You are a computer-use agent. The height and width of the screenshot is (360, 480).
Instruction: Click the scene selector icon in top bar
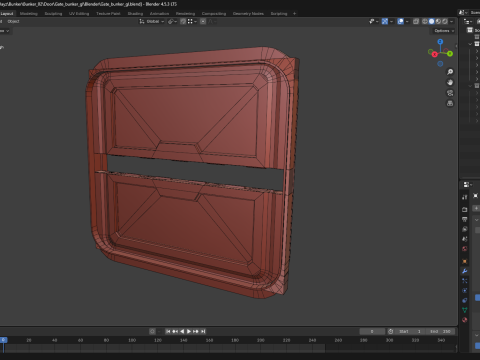tap(463, 12)
